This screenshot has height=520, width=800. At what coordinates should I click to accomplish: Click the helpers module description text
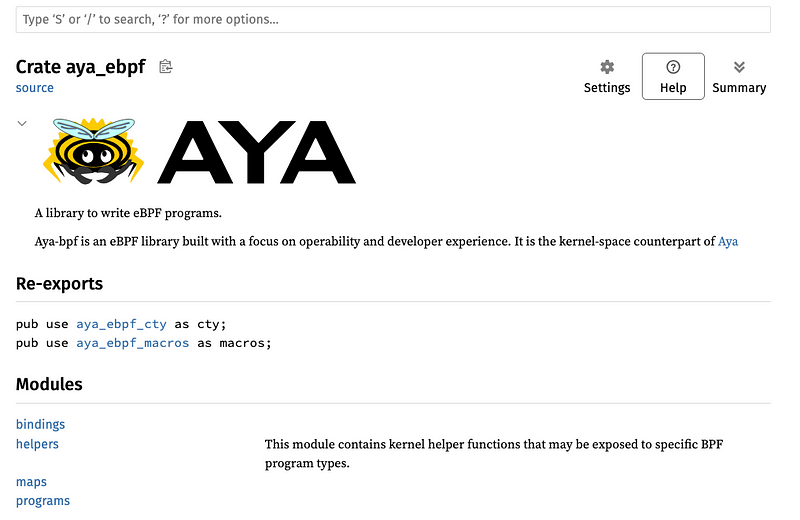coord(493,454)
